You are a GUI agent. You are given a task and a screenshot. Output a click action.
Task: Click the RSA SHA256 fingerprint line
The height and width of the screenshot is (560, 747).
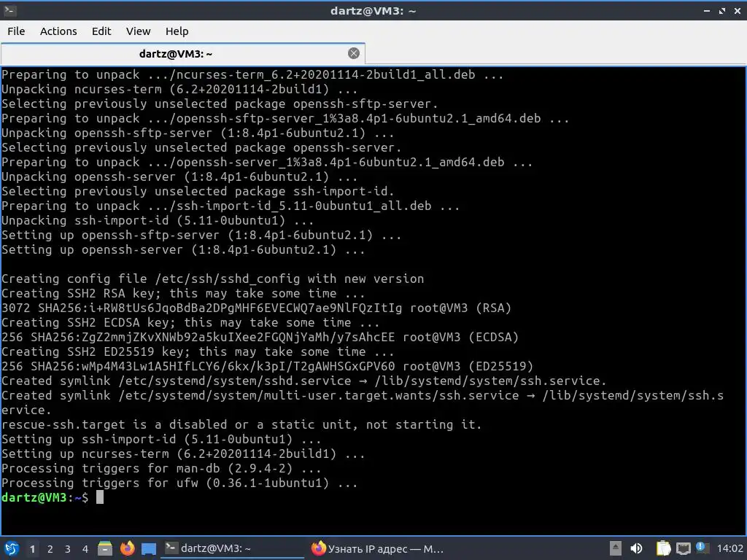(256, 308)
